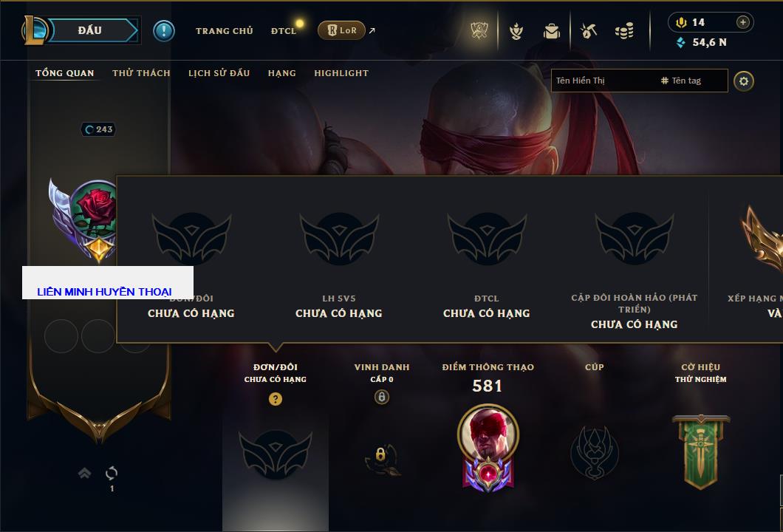
Task: Open the HIGHLIGHT tab
Action: [x=341, y=73]
